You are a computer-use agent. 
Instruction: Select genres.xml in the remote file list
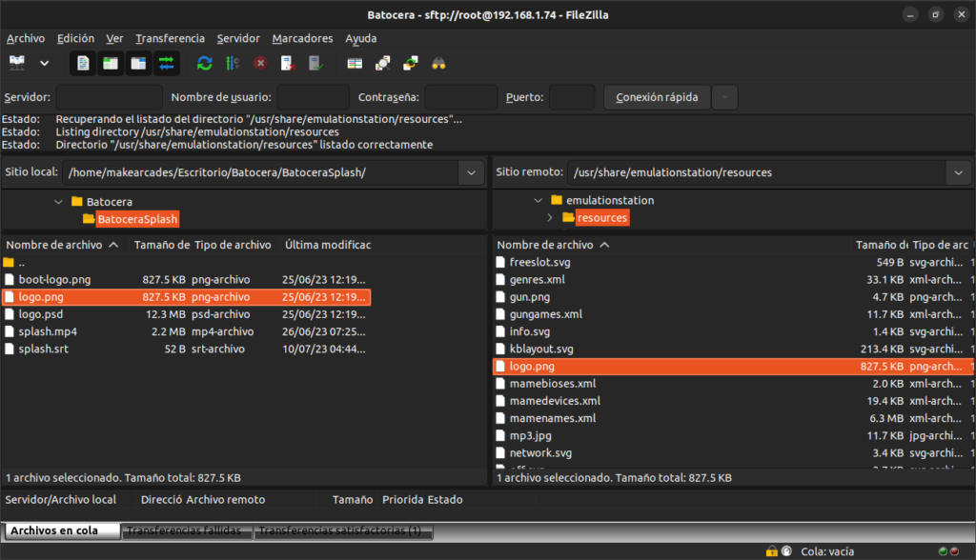(733, 280)
